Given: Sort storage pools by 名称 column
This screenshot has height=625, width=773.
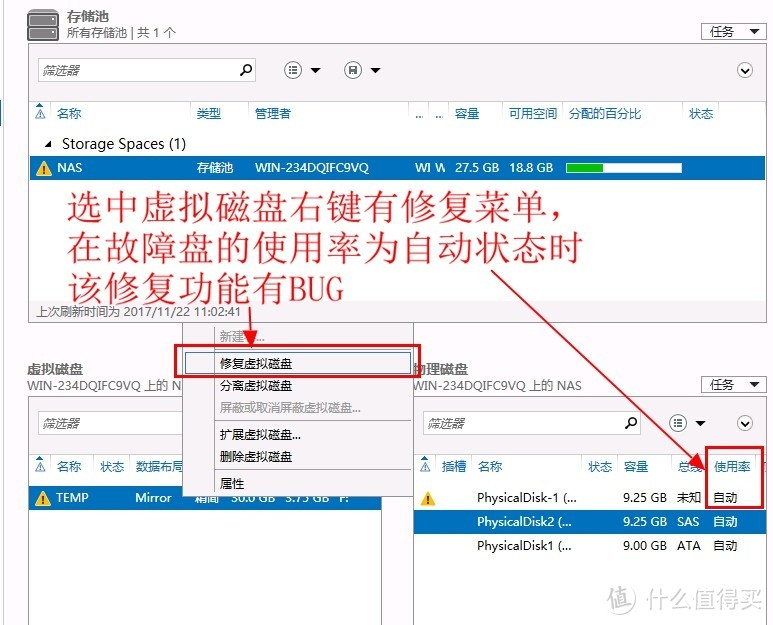Looking at the screenshot, I should (x=69, y=113).
